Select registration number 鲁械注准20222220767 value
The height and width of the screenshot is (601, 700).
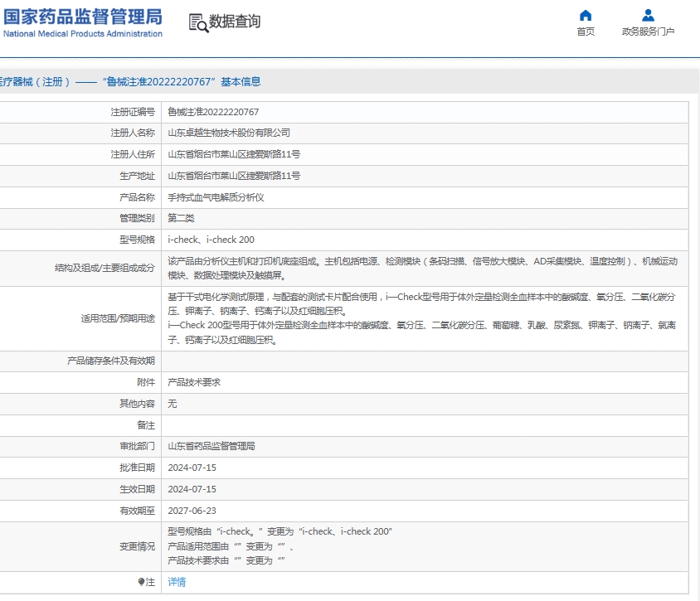pos(213,112)
